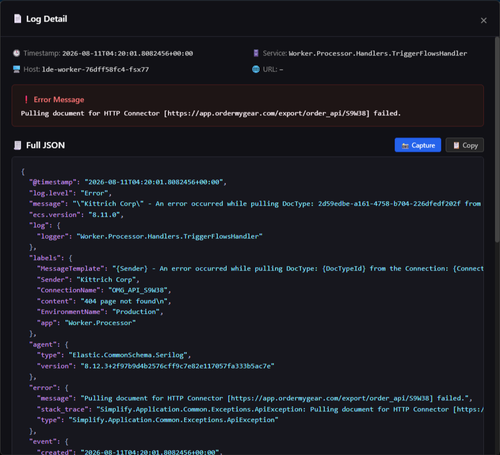
Task: Click the computer icon beside Host
Action: tap(16, 69)
